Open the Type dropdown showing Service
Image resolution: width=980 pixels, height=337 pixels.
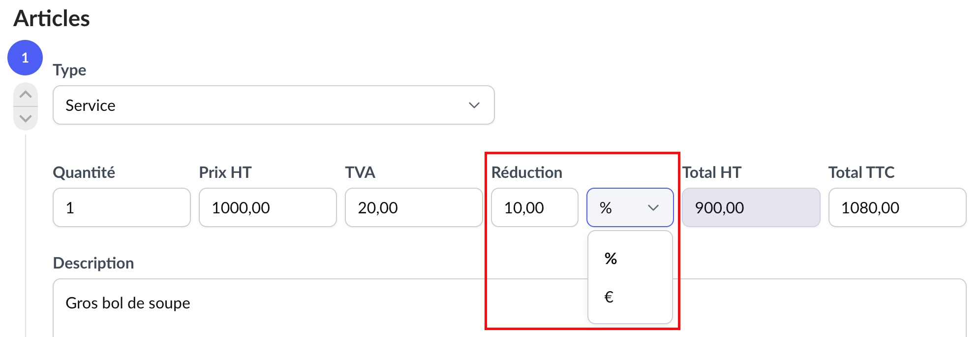(273, 105)
